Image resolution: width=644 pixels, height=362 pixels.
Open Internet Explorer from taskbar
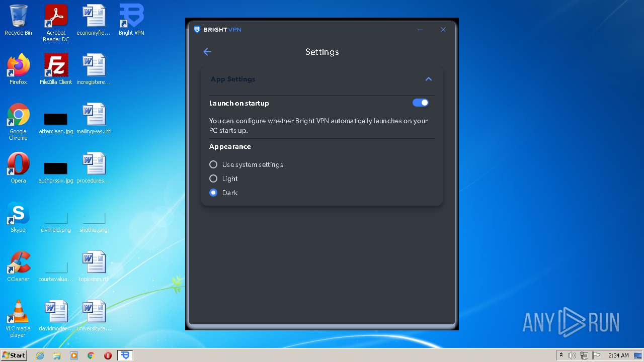40,355
